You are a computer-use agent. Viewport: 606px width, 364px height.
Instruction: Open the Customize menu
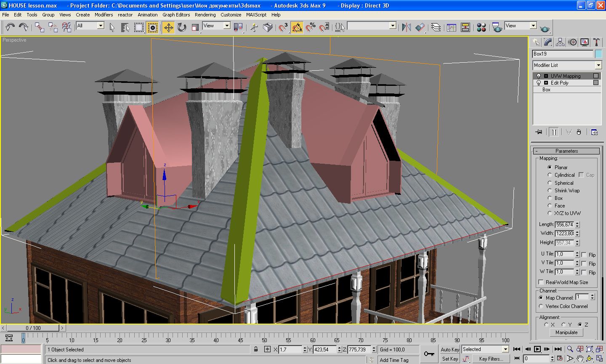point(231,15)
